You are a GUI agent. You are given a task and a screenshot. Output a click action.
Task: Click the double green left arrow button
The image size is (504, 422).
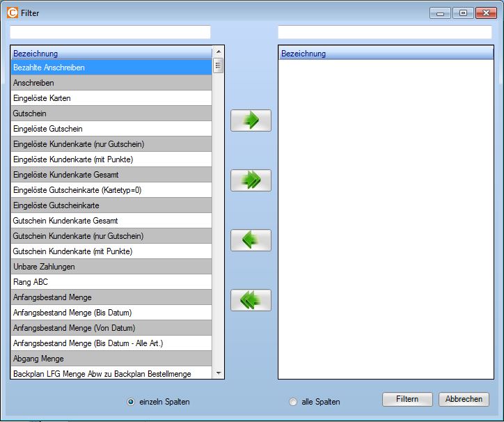pos(251,300)
